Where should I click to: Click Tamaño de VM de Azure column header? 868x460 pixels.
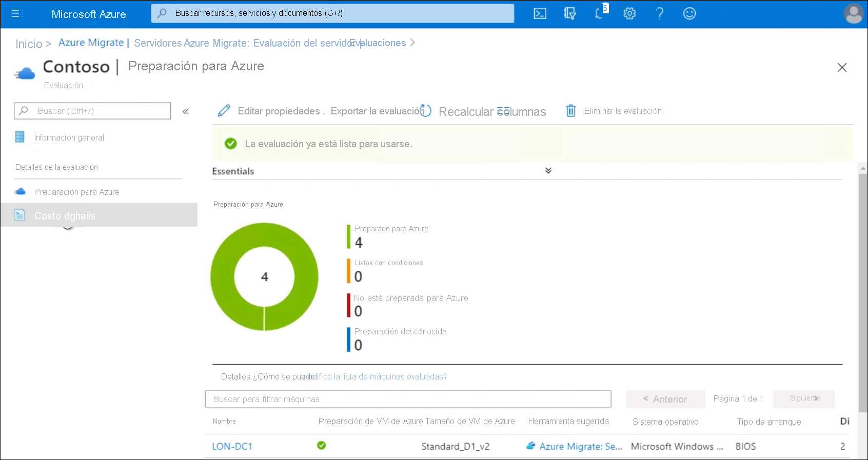click(x=470, y=421)
